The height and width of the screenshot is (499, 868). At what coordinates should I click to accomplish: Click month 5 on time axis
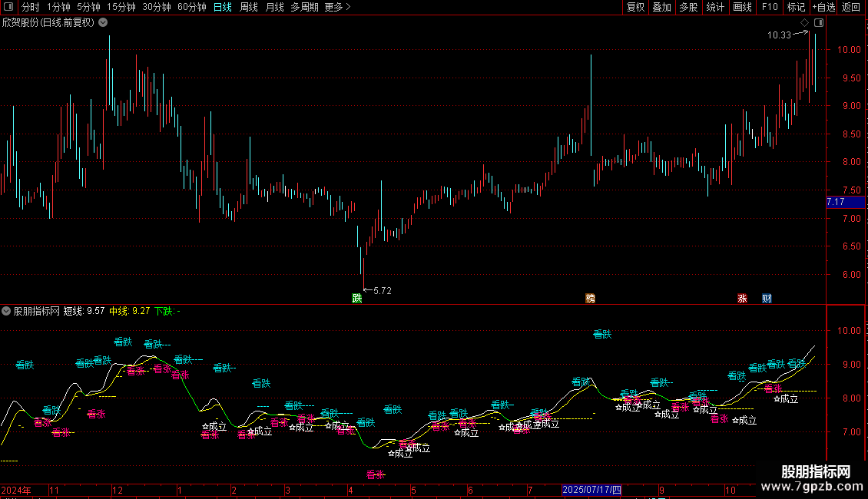[413, 490]
